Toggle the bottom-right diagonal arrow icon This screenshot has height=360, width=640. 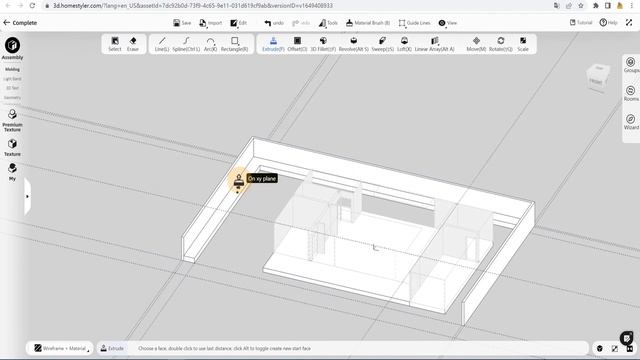click(615, 348)
